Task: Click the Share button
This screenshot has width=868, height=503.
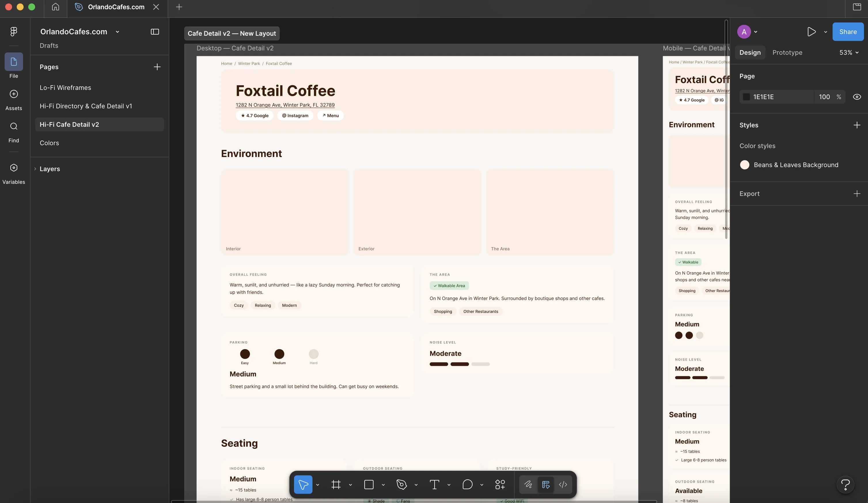Action: (848, 32)
